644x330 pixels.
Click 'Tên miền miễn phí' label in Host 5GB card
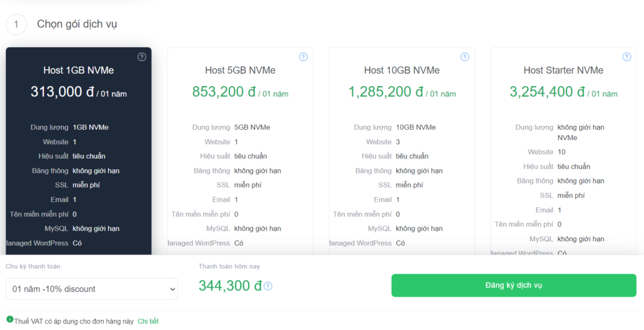(201, 214)
